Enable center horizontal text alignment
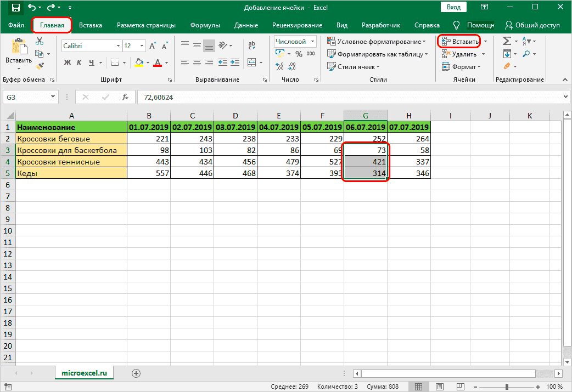Image resolution: width=572 pixels, height=392 pixels. tap(196, 63)
